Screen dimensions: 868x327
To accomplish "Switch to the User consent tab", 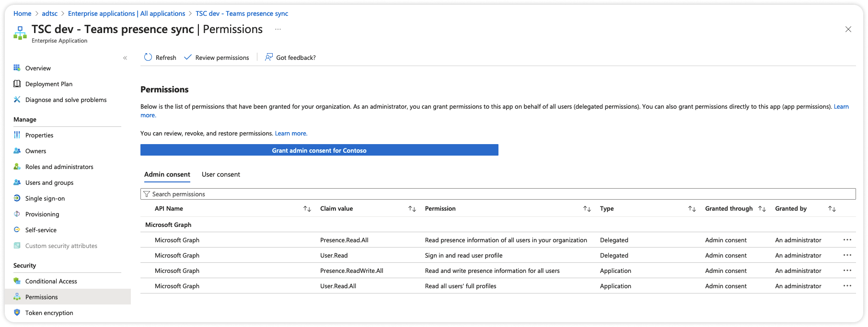I will (221, 175).
